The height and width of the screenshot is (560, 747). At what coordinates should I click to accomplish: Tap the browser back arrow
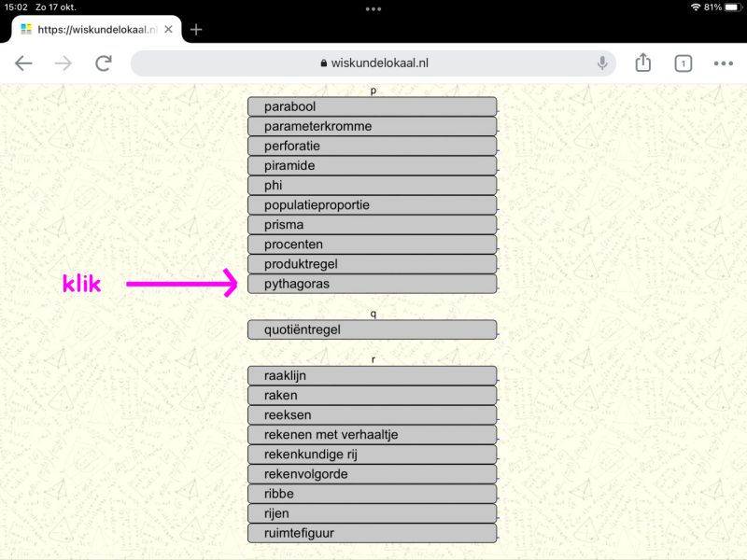click(x=23, y=63)
